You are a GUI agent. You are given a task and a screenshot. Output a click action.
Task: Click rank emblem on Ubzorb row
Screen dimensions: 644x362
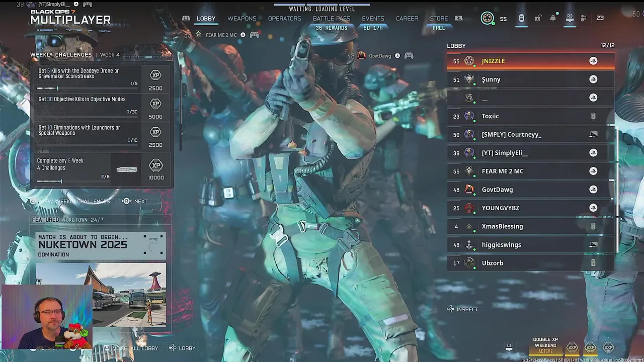(x=469, y=263)
